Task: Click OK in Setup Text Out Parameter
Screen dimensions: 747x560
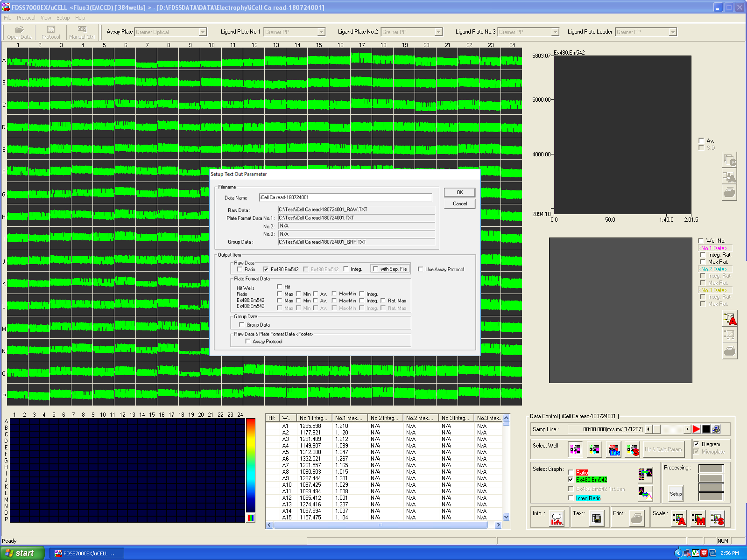Action: coord(459,192)
